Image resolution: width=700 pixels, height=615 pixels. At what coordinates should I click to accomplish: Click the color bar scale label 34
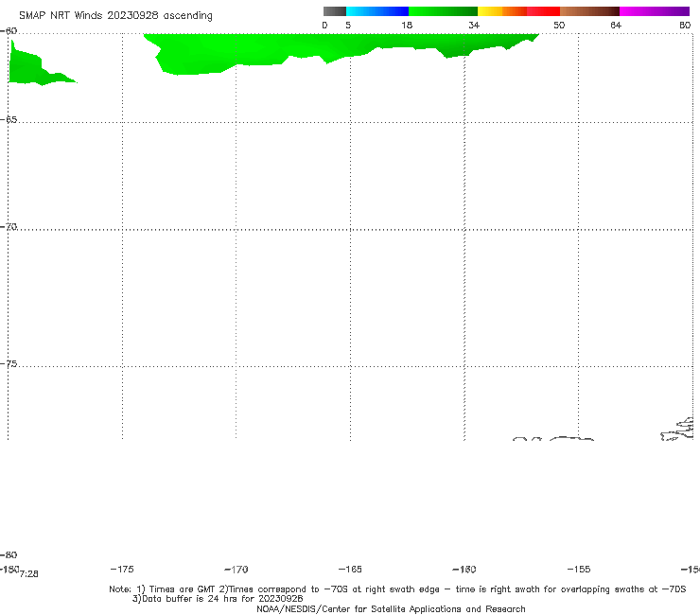point(474,25)
